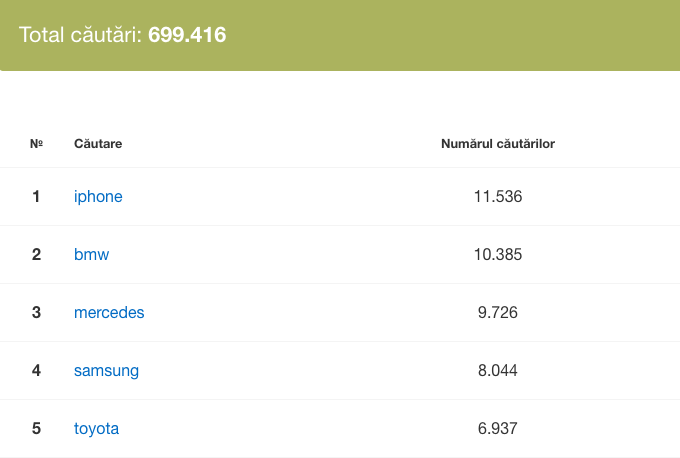Click the 10.385 search count
The image size is (680, 458).
pos(498,254)
